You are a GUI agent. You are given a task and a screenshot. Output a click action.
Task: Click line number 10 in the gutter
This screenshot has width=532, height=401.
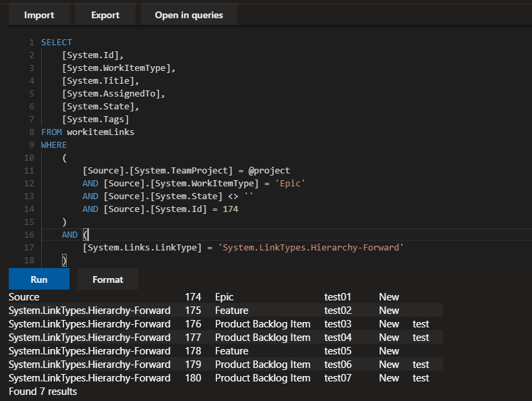pos(29,158)
